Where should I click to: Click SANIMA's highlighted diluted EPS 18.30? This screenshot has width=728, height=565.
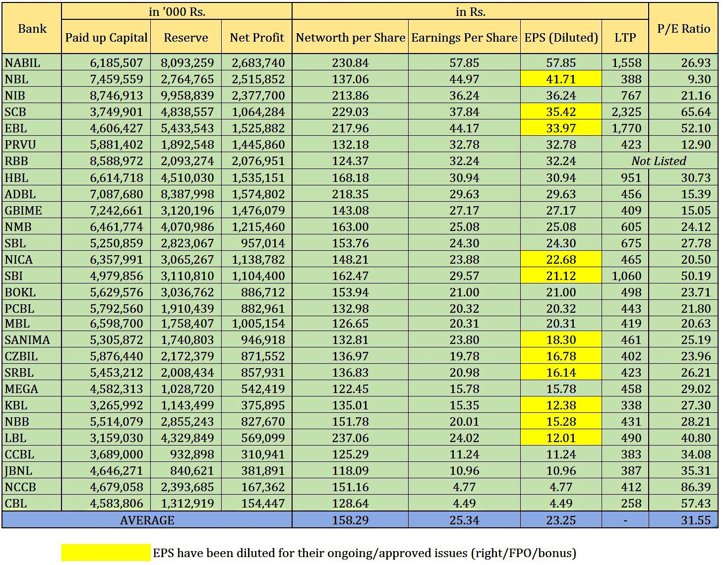tap(561, 339)
